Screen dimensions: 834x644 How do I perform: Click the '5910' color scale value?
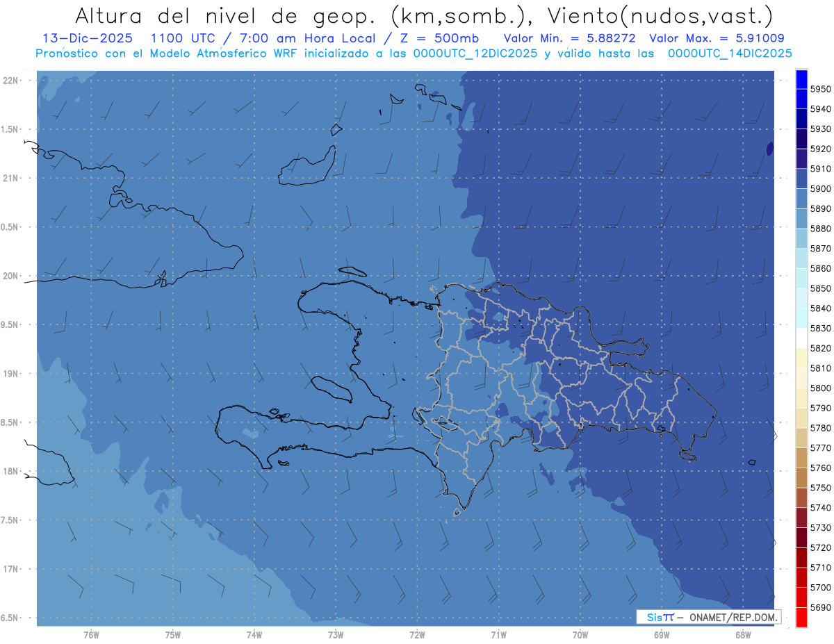[x=821, y=169]
